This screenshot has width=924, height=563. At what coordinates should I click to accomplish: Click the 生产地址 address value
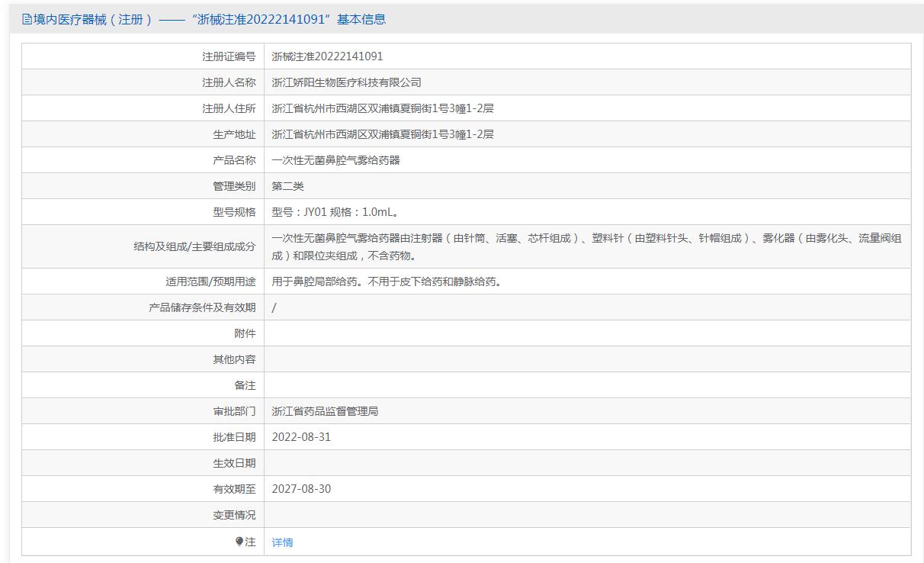coord(383,134)
